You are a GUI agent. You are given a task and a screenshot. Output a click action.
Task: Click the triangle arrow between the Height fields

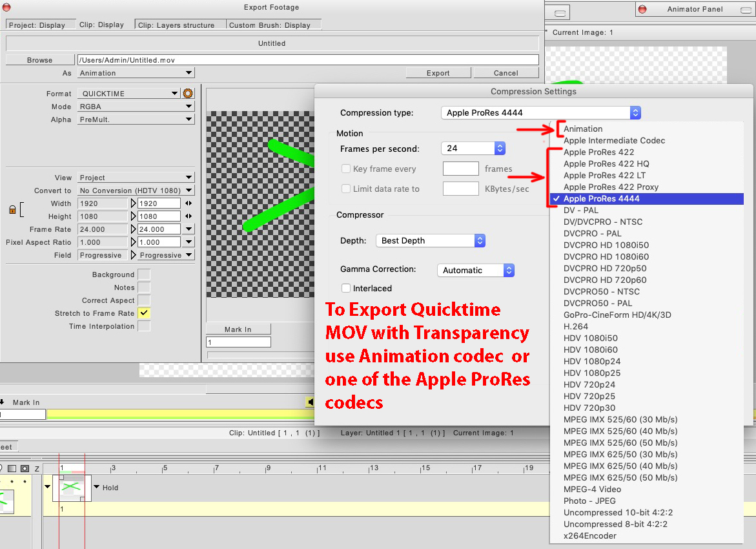134,216
